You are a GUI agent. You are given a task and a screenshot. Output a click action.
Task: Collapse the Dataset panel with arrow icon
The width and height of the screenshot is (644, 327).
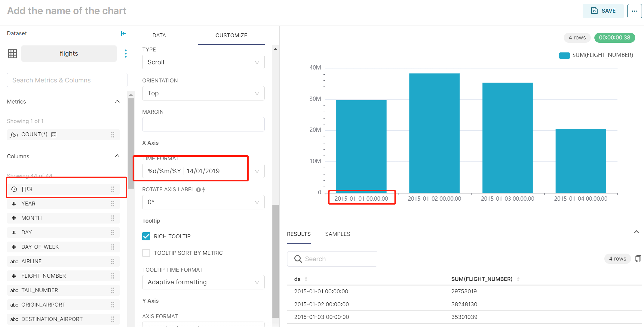(124, 33)
